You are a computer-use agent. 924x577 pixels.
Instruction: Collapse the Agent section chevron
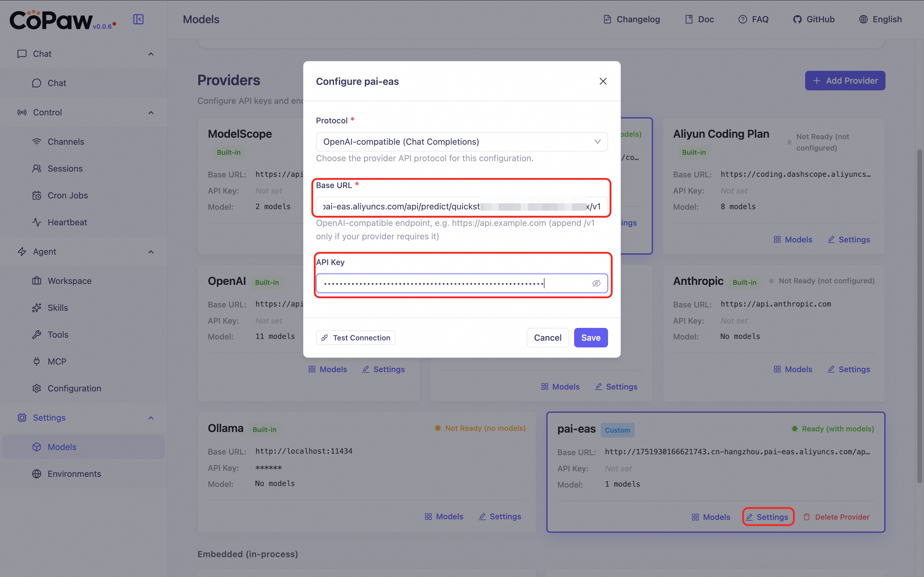click(151, 252)
